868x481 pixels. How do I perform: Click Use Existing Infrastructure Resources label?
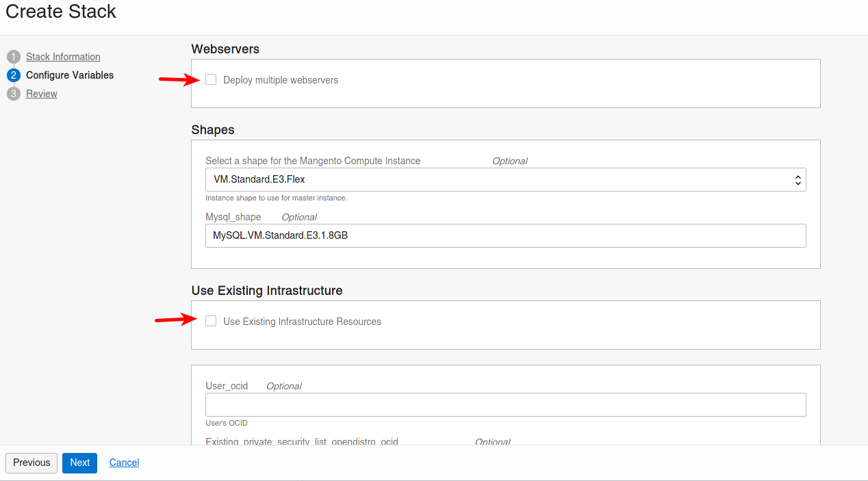[x=302, y=322]
